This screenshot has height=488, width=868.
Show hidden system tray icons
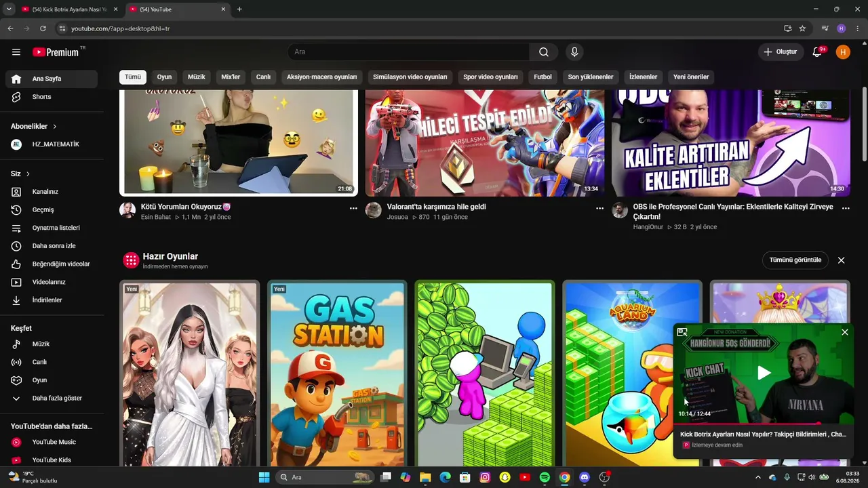[x=758, y=477]
